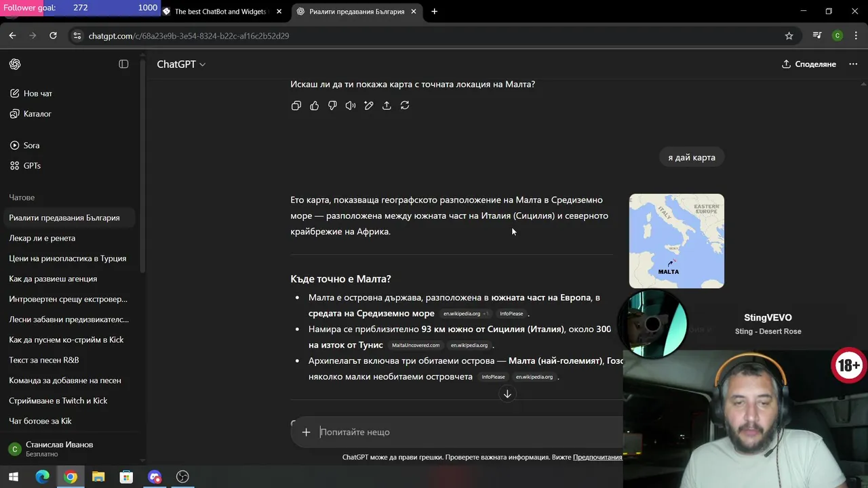Collapse the sidebar with the panel icon
The image size is (868, 488).
coord(123,64)
